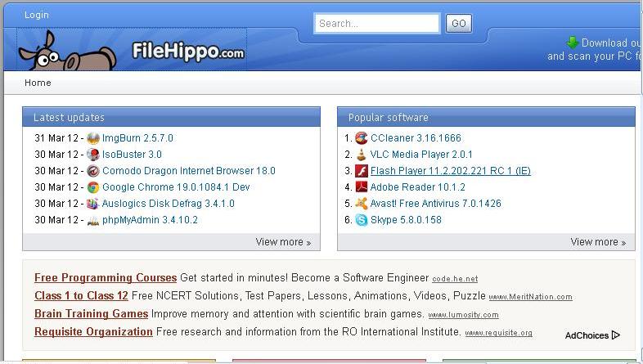Submit search with the GO button
643x364 pixels.
click(458, 24)
